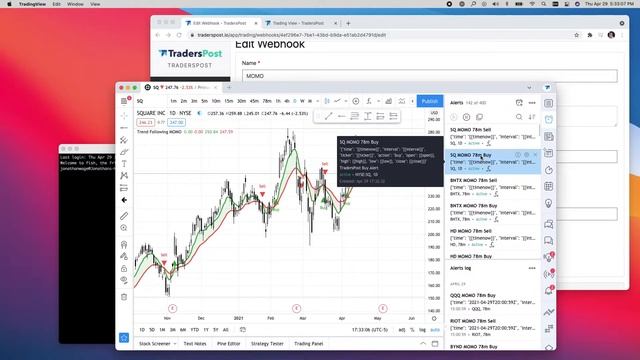
Task: Open the TradingView hamburger menu icon
Action: (124, 101)
